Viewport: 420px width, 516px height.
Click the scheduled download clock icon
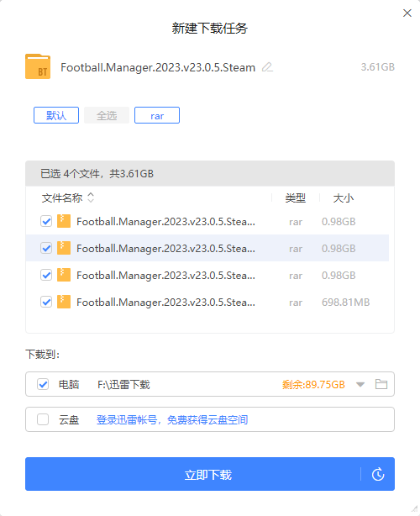point(378,474)
